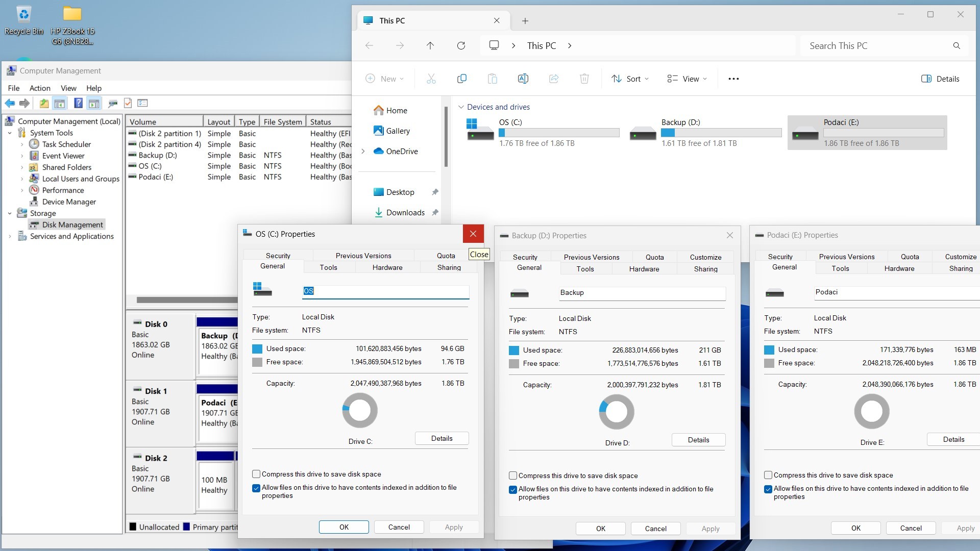
Task: Click File Explorer forward navigation arrow
Action: (400, 46)
